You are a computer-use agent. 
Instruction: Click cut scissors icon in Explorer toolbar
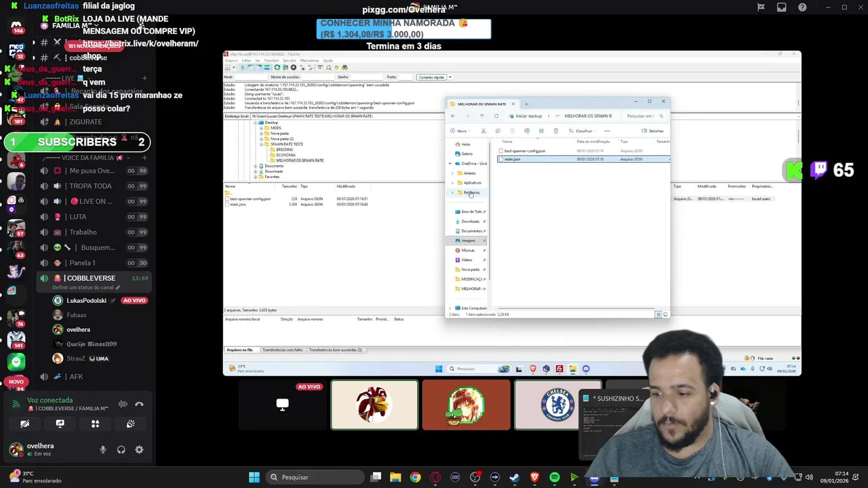(484, 131)
